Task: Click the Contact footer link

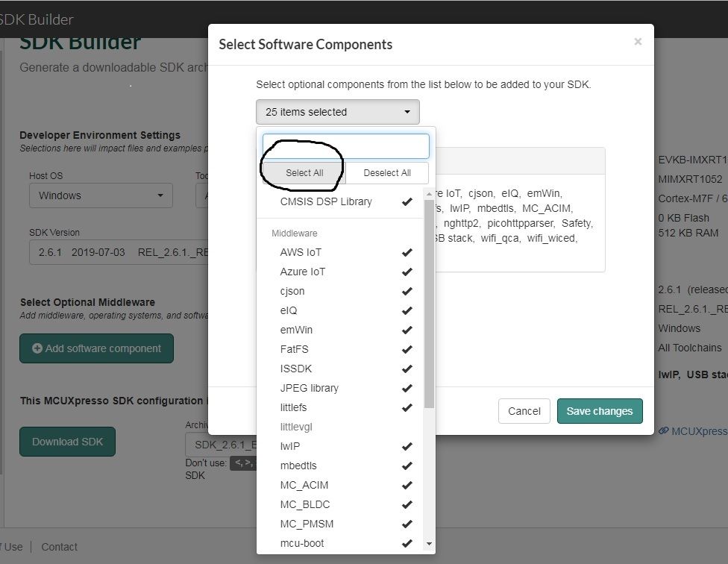Action: pyautogui.click(x=59, y=547)
